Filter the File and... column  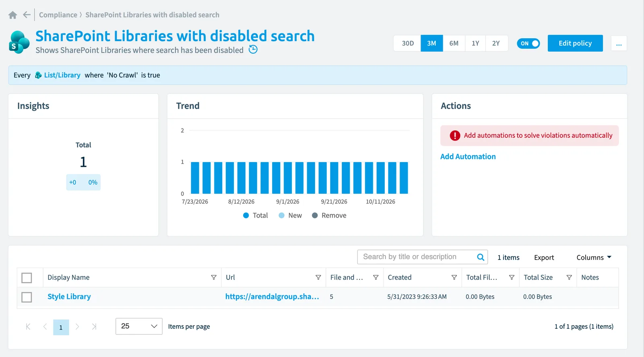(x=376, y=278)
